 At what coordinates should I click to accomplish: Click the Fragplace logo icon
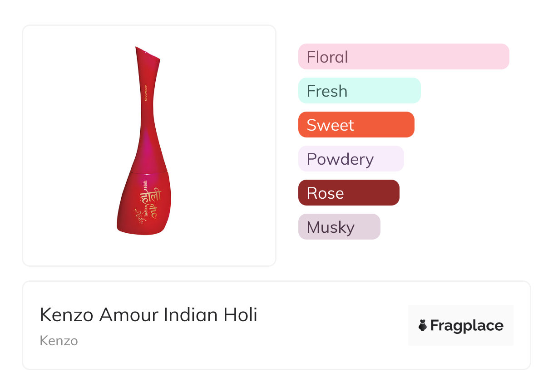point(423,325)
